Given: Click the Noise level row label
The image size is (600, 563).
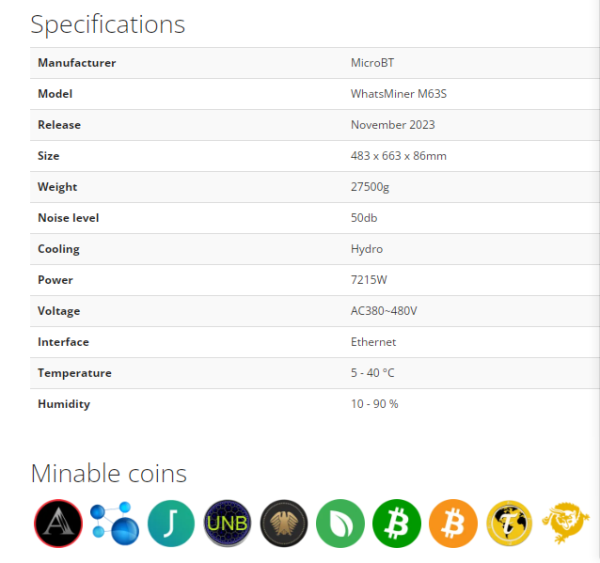Looking at the screenshot, I should 68,218.
